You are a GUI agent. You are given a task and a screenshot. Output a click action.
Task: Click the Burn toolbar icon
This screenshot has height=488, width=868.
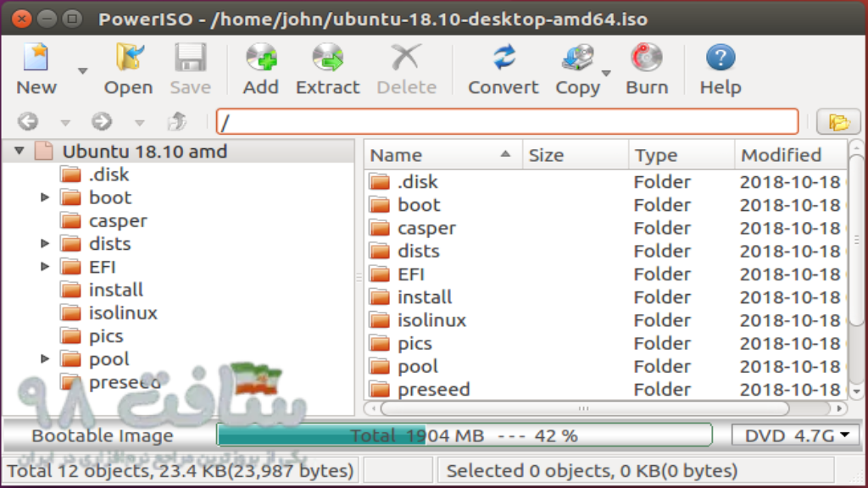click(647, 58)
